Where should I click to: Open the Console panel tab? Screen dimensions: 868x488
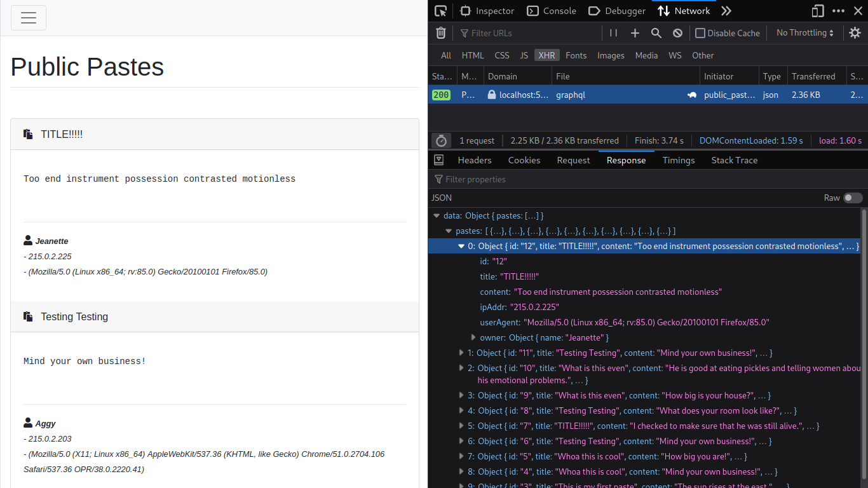click(x=552, y=11)
